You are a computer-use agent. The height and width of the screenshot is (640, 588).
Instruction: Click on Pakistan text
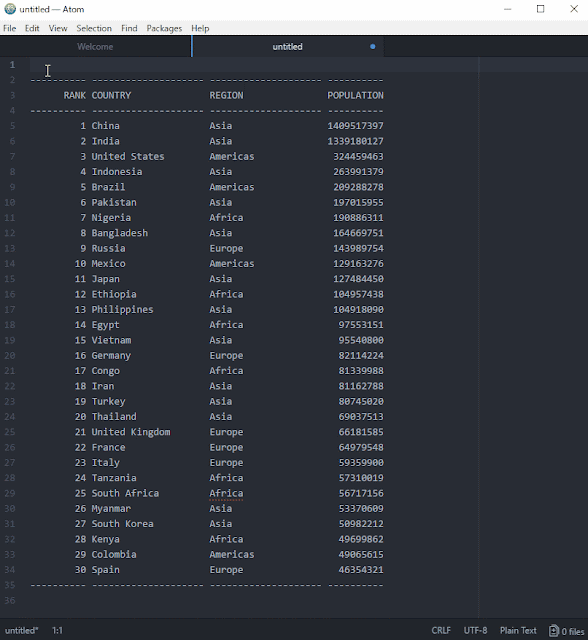coord(114,202)
